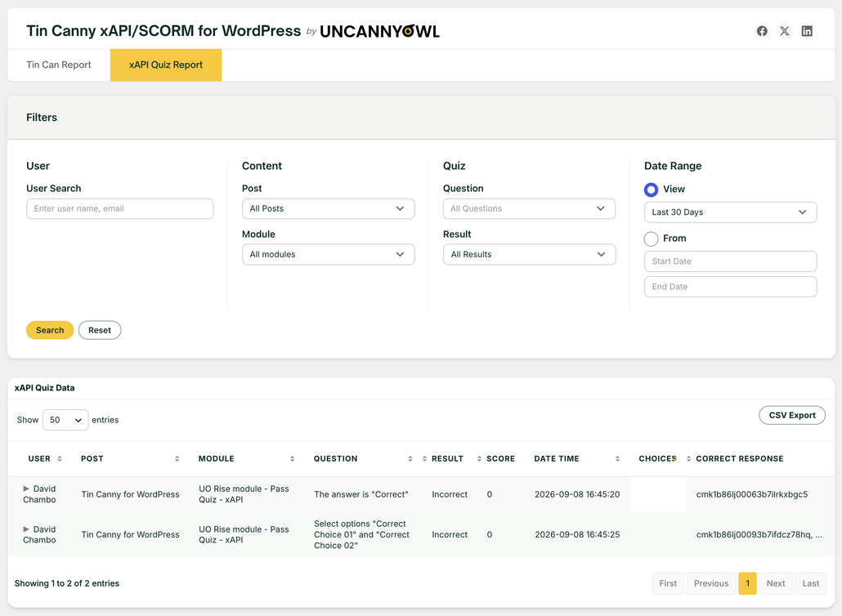Image resolution: width=842 pixels, height=616 pixels.
Task: Go to the Previous page
Action: pyautogui.click(x=711, y=583)
